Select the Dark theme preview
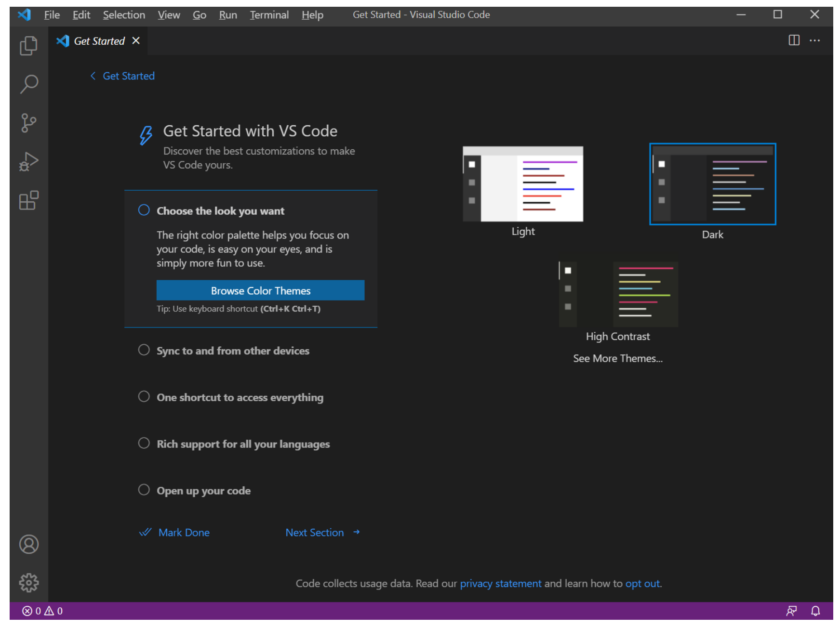Viewport: 840px width, 627px height. pyautogui.click(x=712, y=184)
